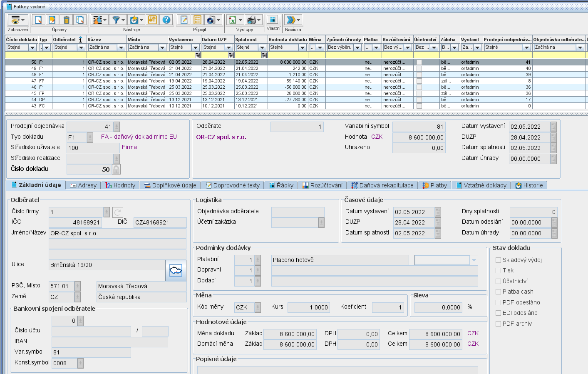The image size is (588, 374).
Task: Switch to the Řádky tab
Action: click(281, 185)
